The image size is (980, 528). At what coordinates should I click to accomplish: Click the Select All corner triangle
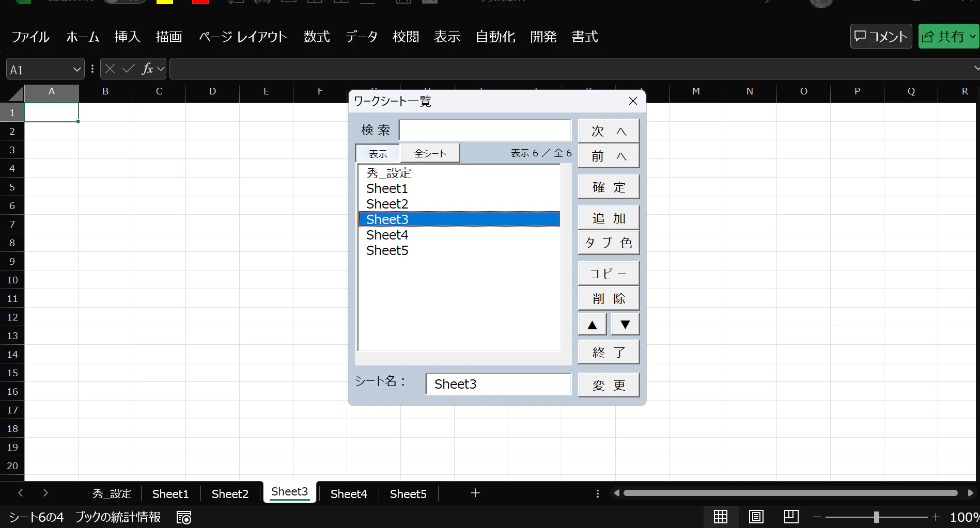[x=16, y=93]
